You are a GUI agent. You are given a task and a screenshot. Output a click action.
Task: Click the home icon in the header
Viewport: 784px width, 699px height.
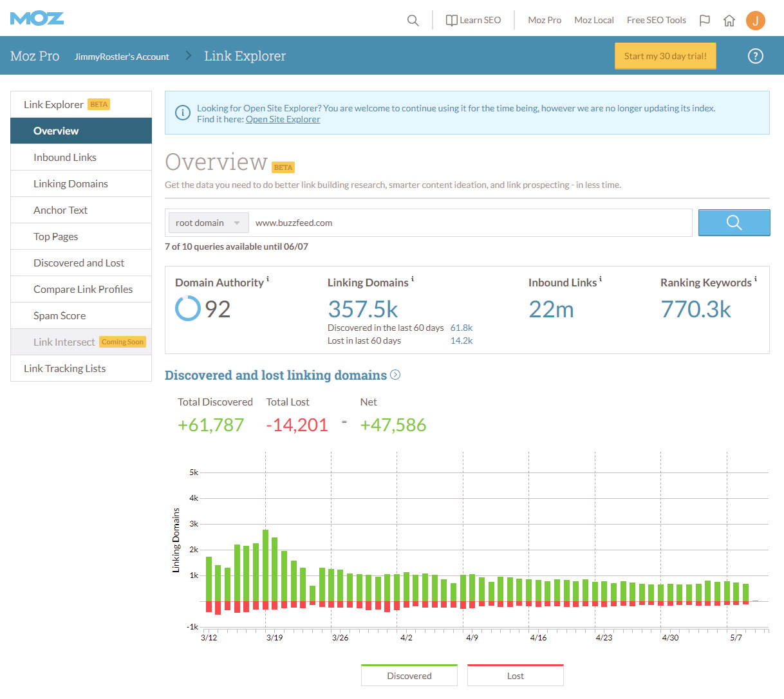tap(729, 20)
